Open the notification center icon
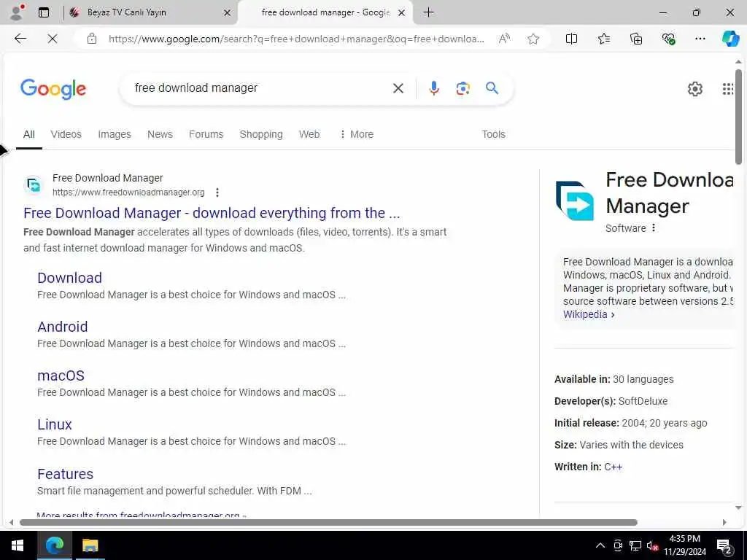The image size is (747, 560). (724, 545)
